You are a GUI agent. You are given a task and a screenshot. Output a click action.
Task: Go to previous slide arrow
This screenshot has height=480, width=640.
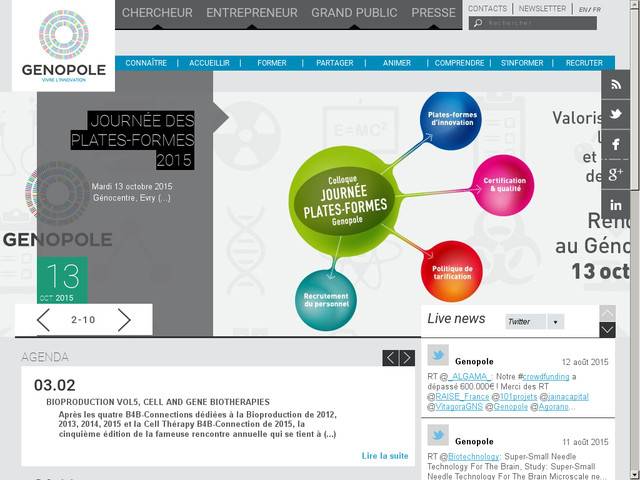(x=43, y=320)
